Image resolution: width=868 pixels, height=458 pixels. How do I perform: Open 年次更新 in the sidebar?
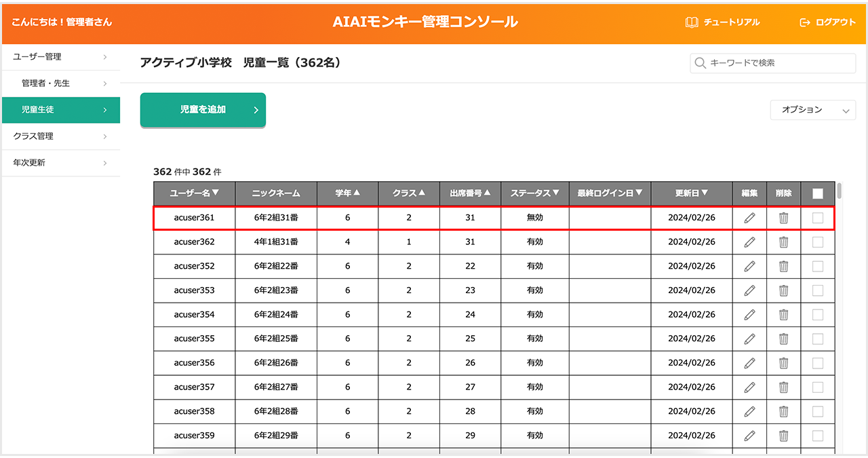60,163
